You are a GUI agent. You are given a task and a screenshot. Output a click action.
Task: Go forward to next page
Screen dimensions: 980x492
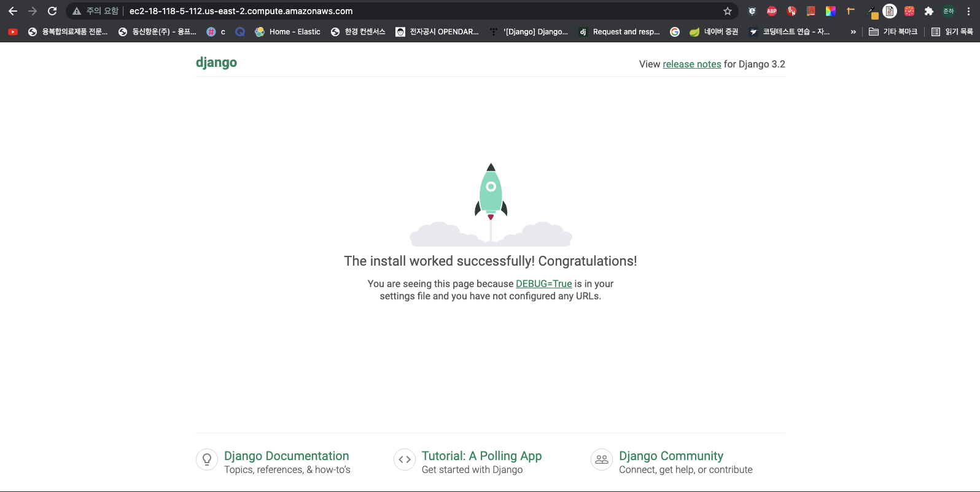pos(33,11)
